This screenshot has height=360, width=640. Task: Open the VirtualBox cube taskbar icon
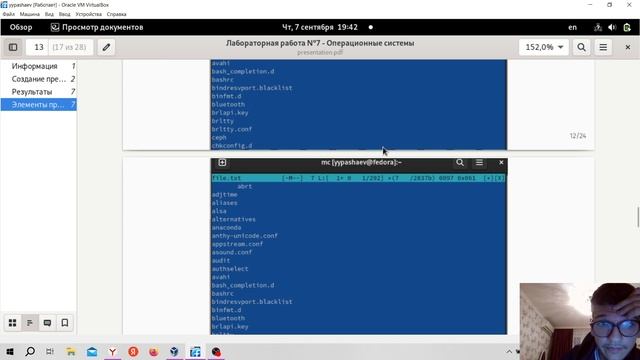point(174,352)
